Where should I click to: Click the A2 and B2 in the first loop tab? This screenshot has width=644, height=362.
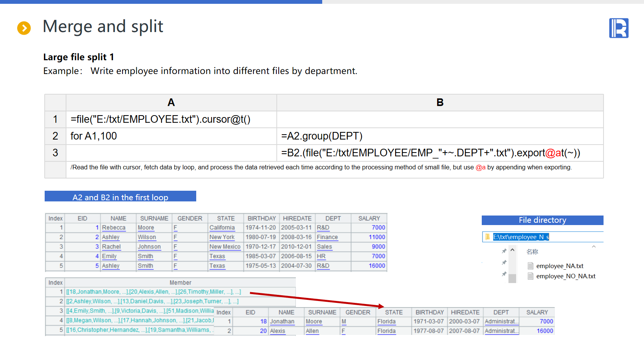pos(120,197)
